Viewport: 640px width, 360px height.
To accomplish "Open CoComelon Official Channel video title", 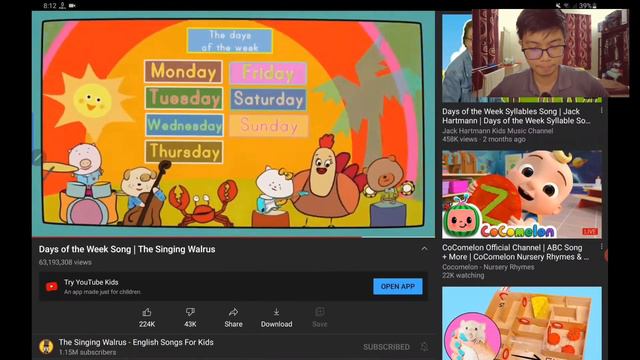I will click(515, 252).
